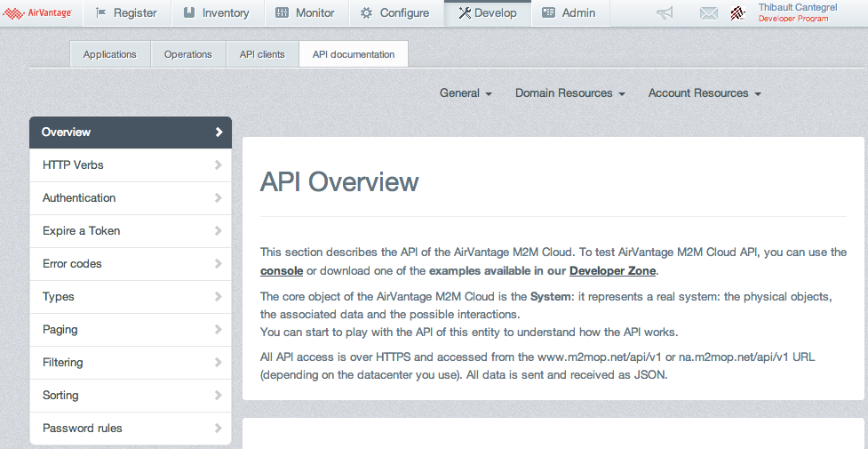Viewport: 868px width, 449px height.
Task: Click chevron on HTTP Verbs row
Action: pos(218,164)
